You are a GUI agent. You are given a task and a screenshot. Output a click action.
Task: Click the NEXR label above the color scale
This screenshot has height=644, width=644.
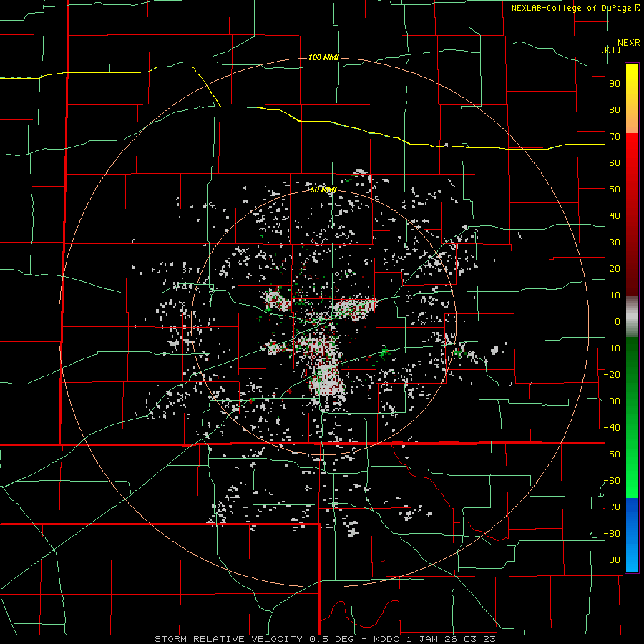(629, 43)
